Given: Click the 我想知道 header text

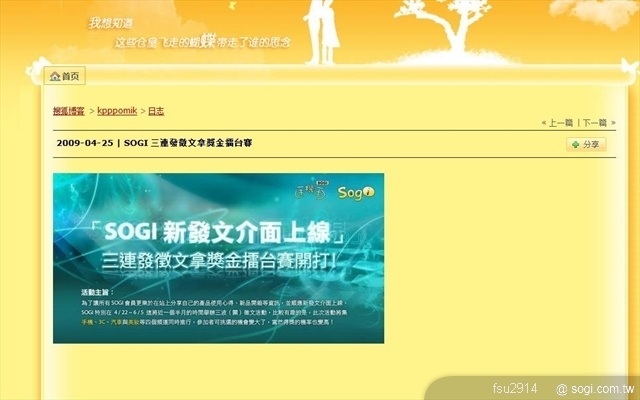Looking at the screenshot, I should (x=111, y=23).
